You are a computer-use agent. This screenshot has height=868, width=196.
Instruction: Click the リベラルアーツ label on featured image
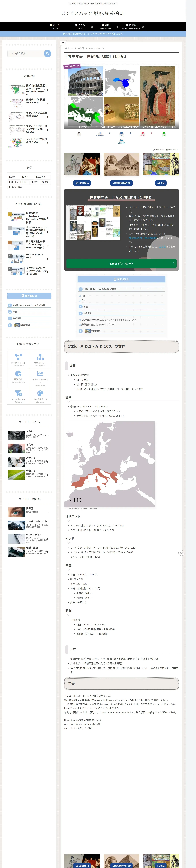(x=72, y=66)
